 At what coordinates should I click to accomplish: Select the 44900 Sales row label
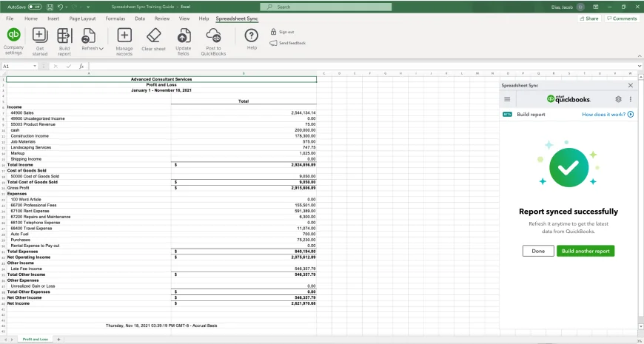click(22, 112)
